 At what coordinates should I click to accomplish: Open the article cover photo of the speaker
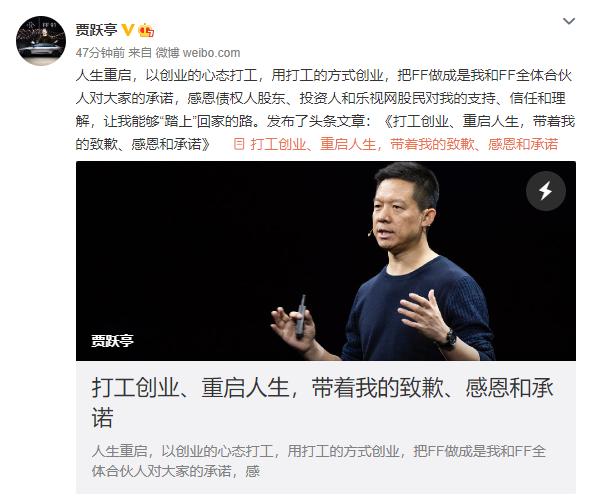coord(326,261)
